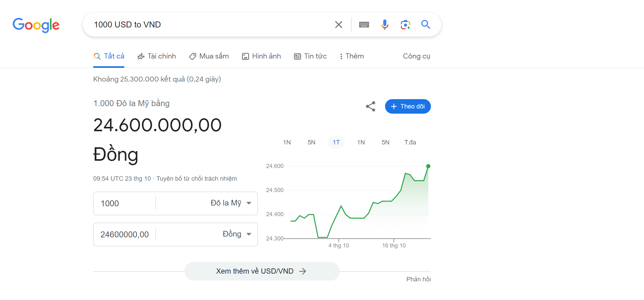The height and width of the screenshot is (300, 644).
Task: Open the Đồng currency dropdown
Action: (x=237, y=234)
